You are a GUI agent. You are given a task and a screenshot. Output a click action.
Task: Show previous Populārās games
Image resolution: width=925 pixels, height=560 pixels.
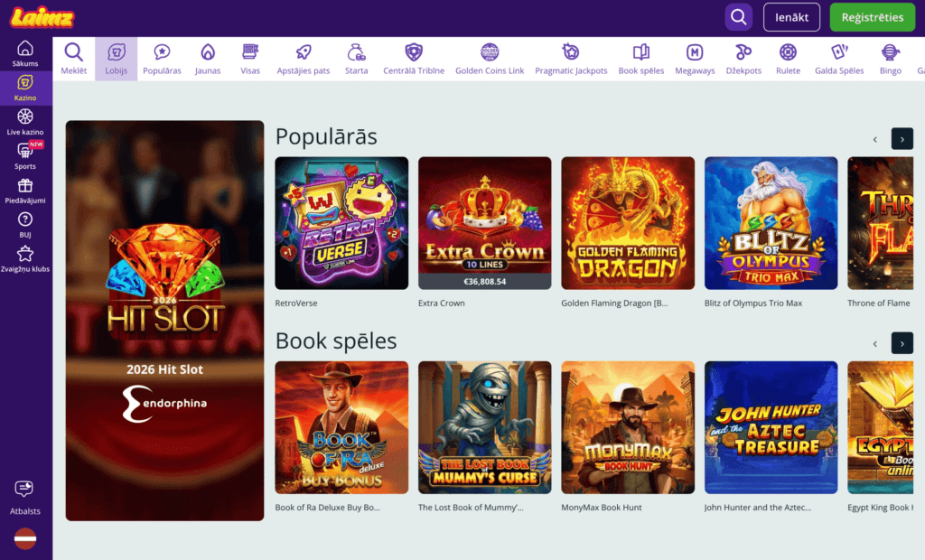874,139
